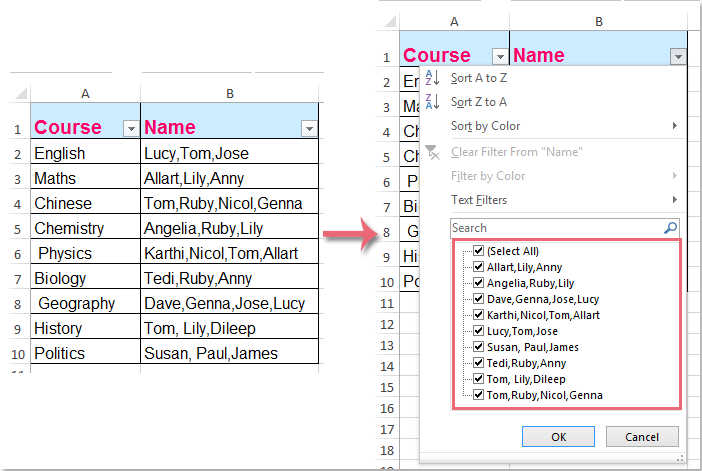Click the Cancel button
Viewport: 702px width, 471px height.
642,437
